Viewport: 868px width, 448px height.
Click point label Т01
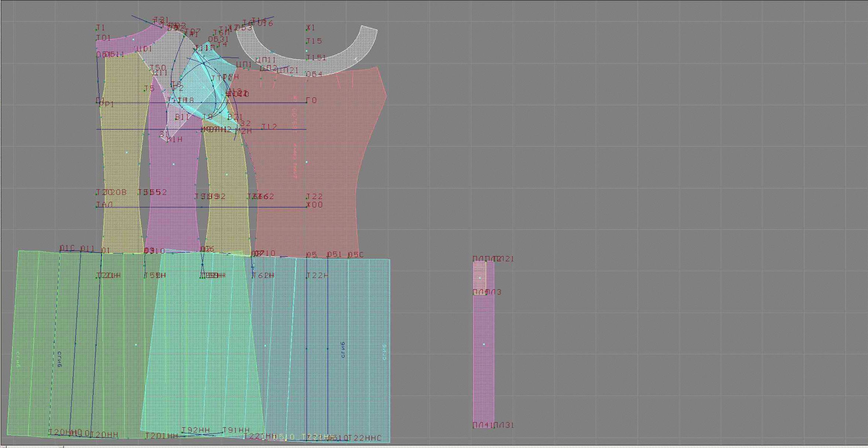tap(103, 38)
